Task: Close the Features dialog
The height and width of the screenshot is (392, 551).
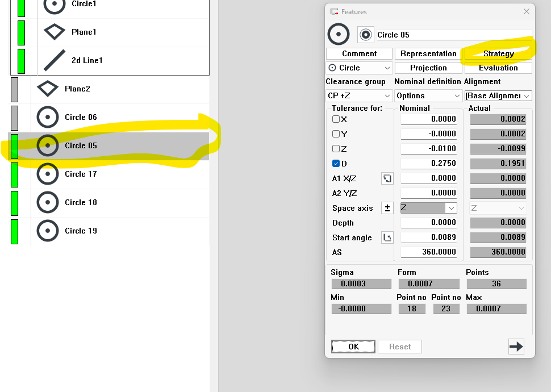Action: [x=527, y=11]
